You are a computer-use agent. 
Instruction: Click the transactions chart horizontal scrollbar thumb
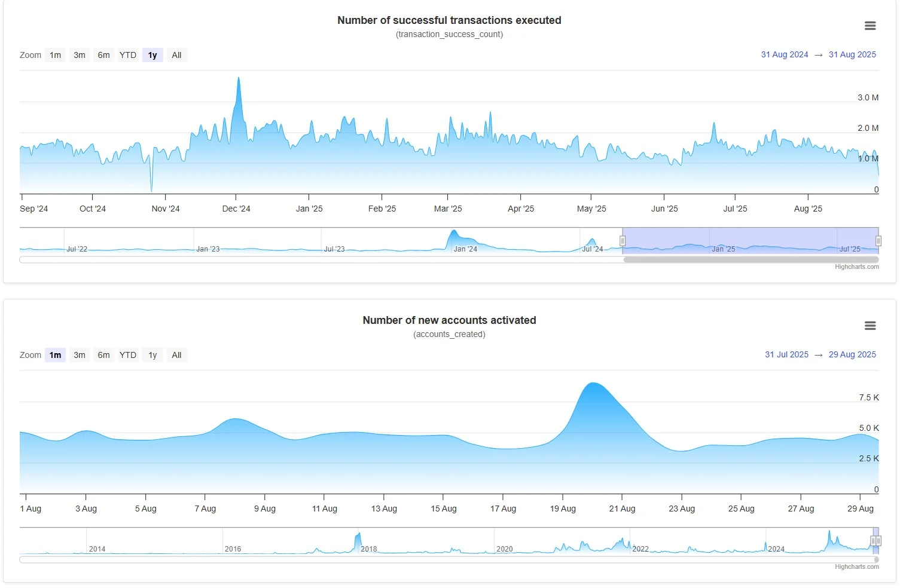[751, 260]
